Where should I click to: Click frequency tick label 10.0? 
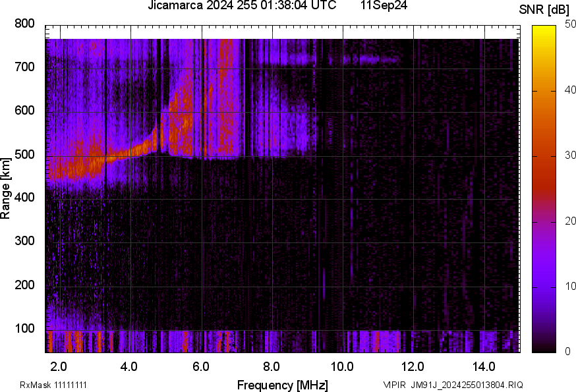tap(342, 366)
